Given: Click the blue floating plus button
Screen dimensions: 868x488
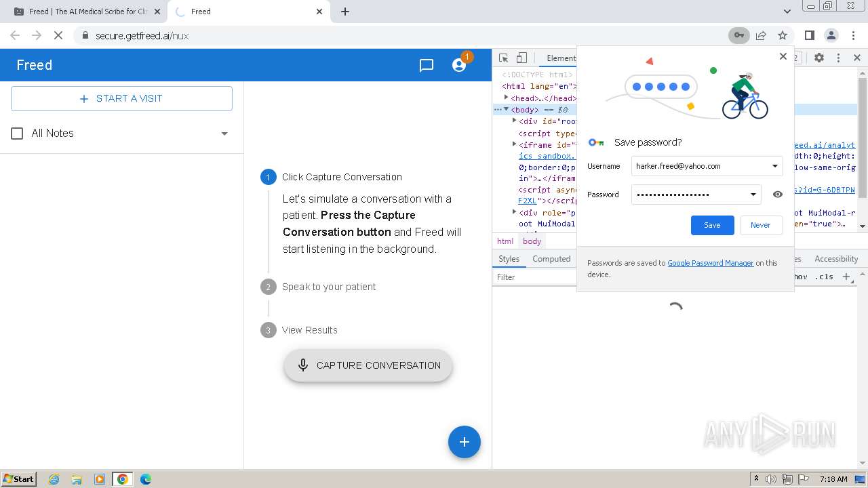Looking at the screenshot, I should click(x=465, y=442).
